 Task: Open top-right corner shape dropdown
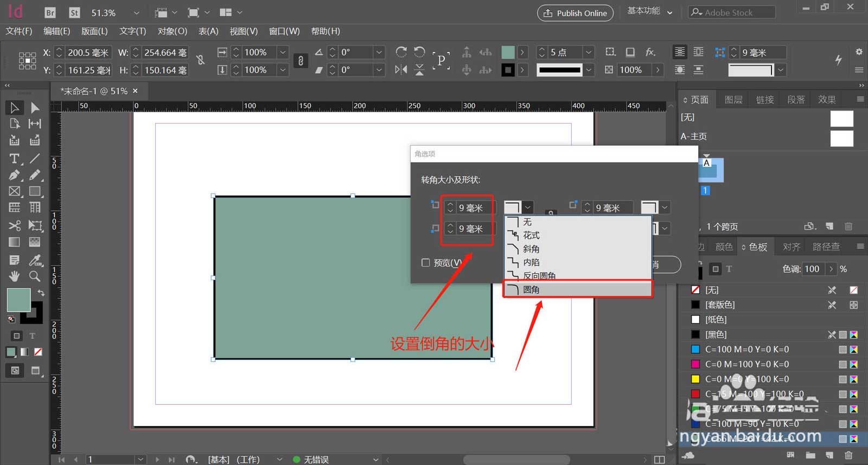click(665, 208)
